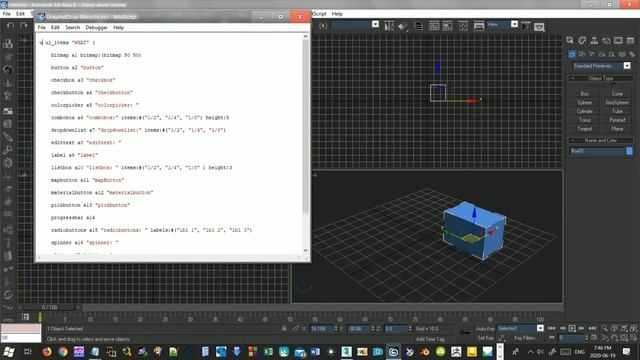
Task: Click the time slider showing 0 / 100
Action: [x=50, y=307]
